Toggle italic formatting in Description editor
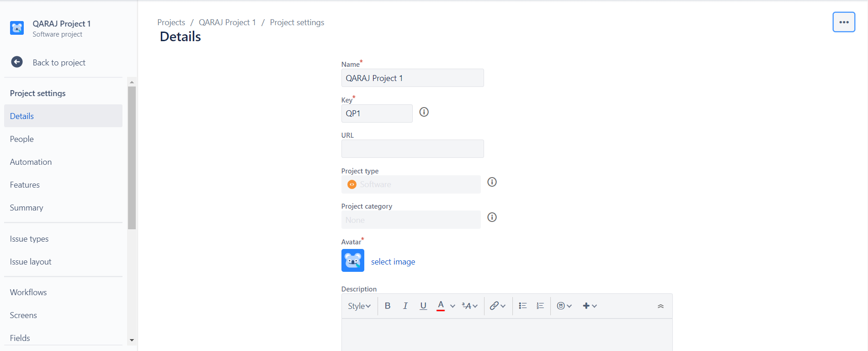Screen dimensions: 868x351 coord(405,306)
